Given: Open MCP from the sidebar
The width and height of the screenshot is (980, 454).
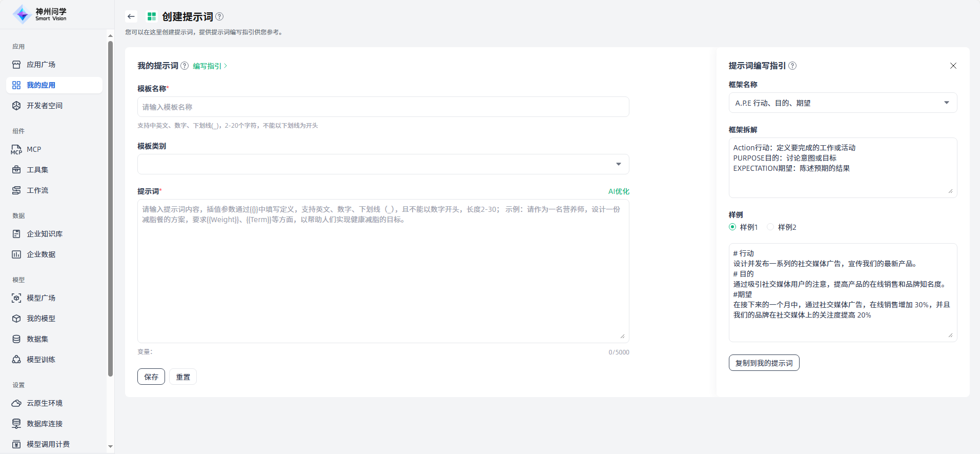Looking at the screenshot, I should click(34, 149).
